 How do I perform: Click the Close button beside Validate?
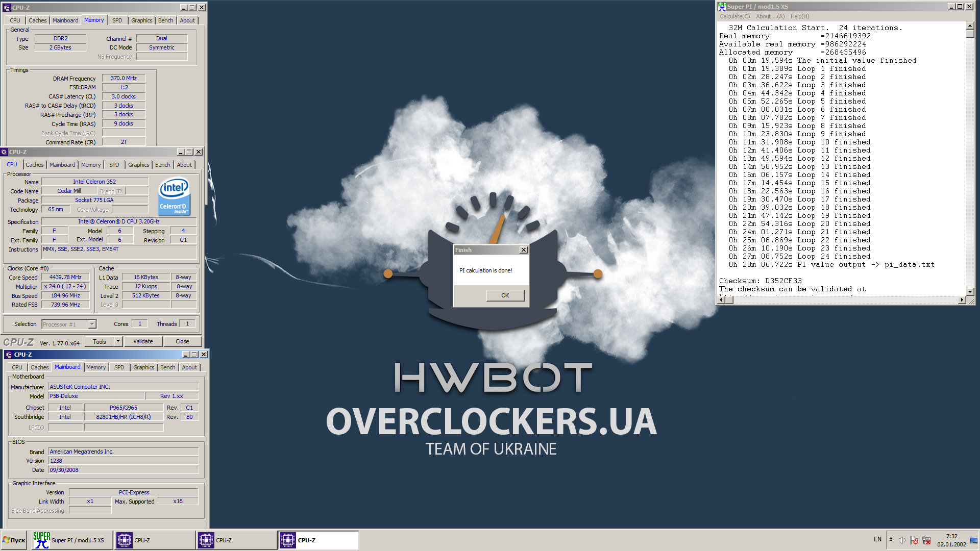point(182,341)
